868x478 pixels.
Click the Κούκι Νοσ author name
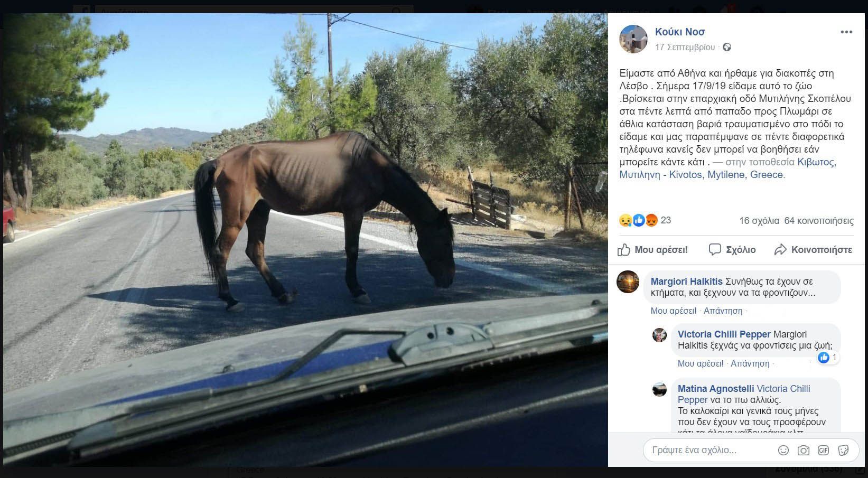(x=680, y=32)
